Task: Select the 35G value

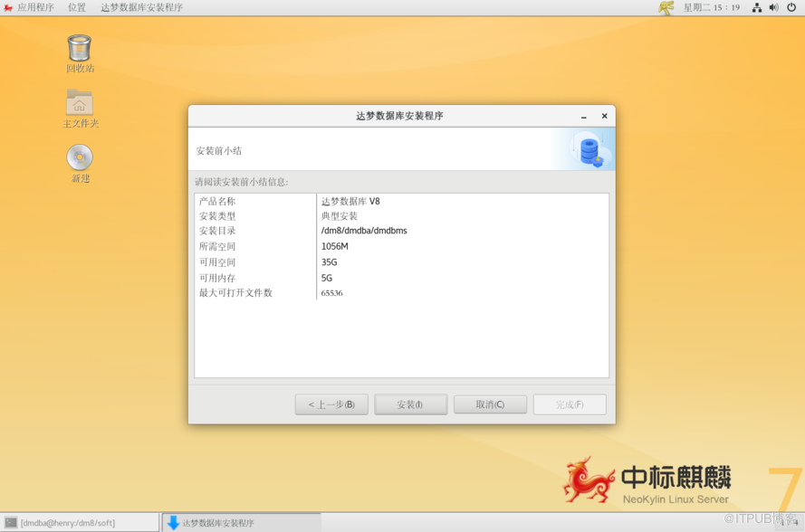Action: pyautogui.click(x=329, y=262)
